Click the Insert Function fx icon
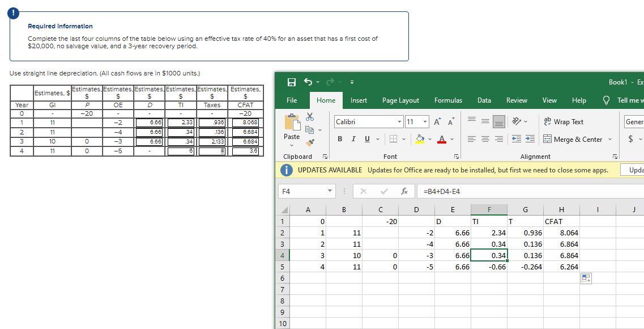Viewport: 644px width, 329px height. 404,191
